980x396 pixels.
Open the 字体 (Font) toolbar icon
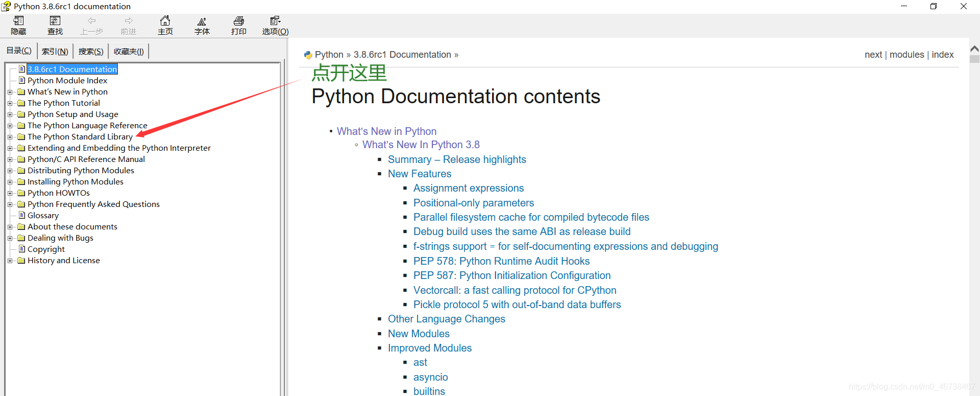point(202,21)
